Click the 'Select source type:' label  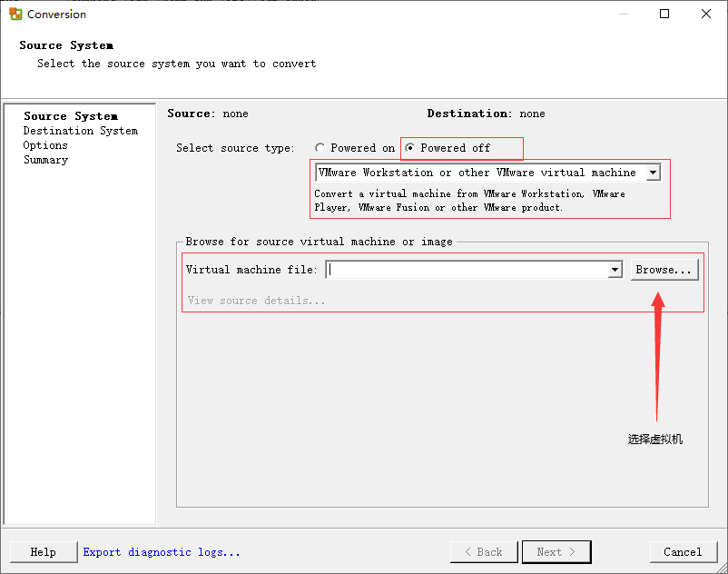pos(235,148)
